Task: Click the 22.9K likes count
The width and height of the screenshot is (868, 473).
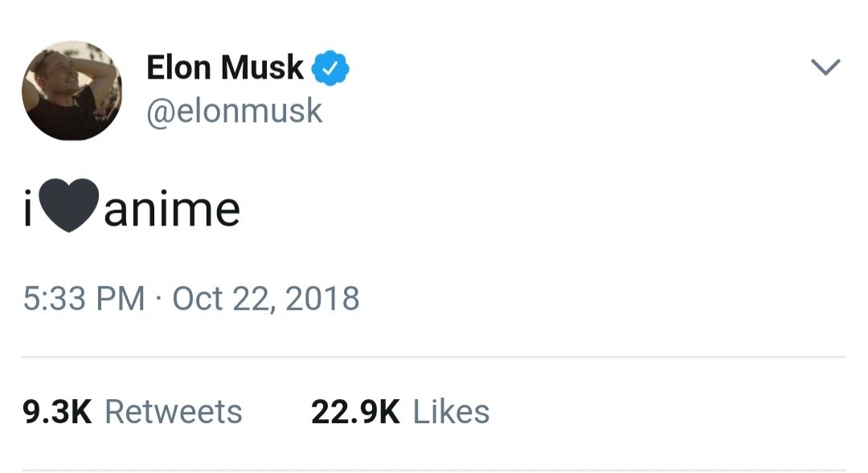Action: [354, 412]
